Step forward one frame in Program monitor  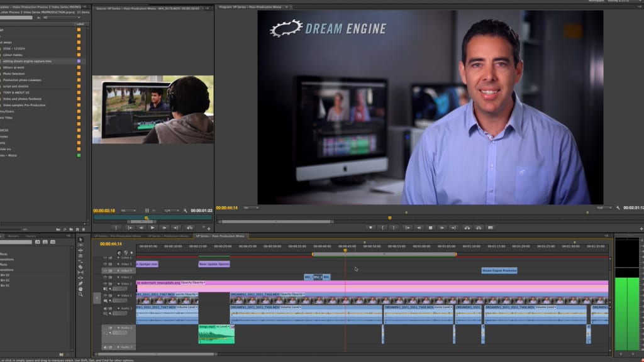(x=442, y=228)
